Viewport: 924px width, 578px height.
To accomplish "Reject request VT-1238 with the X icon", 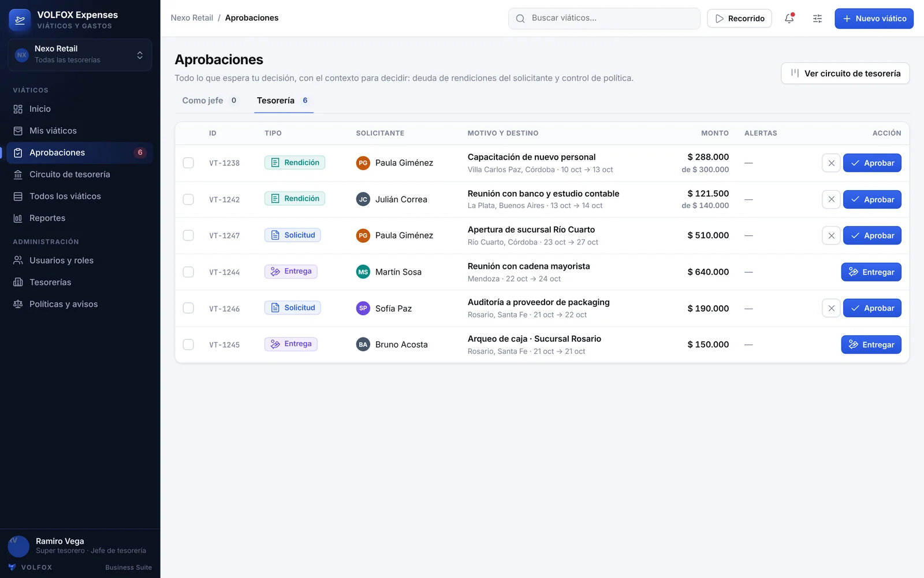I will pyautogui.click(x=831, y=163).
